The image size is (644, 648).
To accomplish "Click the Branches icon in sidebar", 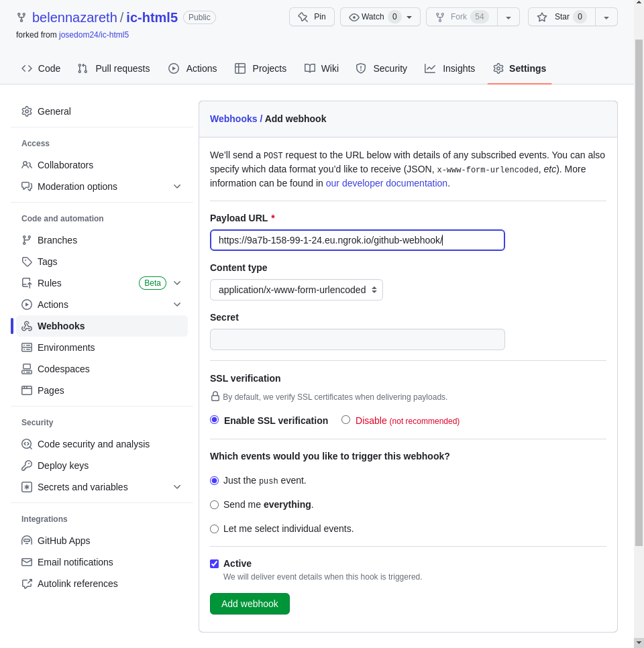I will pos(27,240).
